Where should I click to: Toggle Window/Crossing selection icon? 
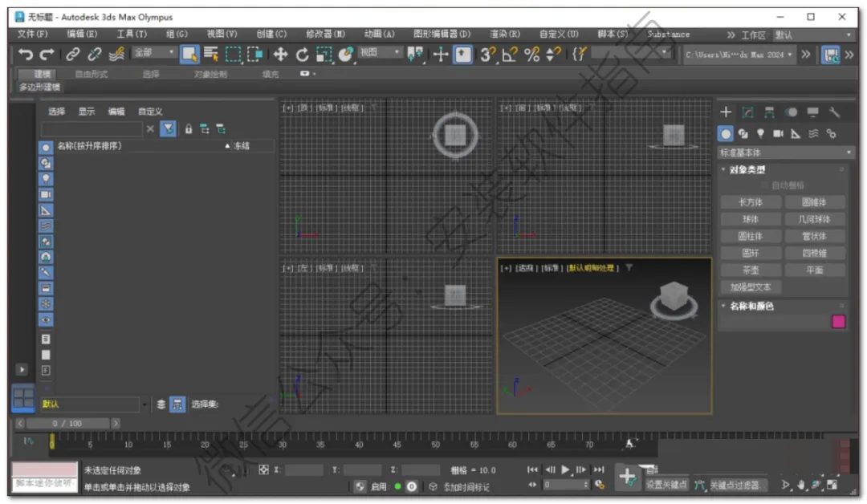pyautogui.click(x=255, y=54)
